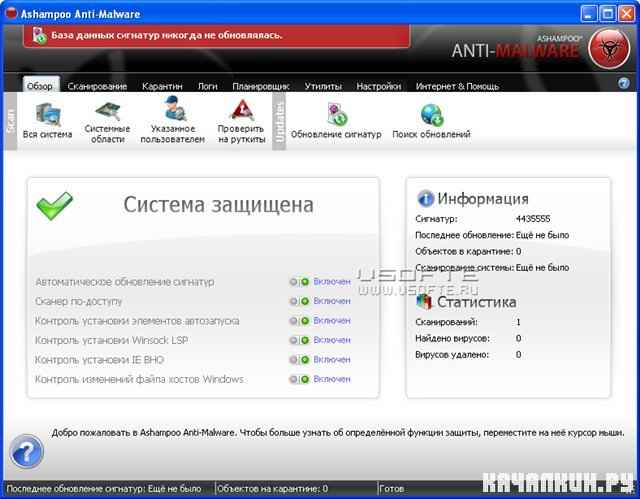Viewport: 640px width, 499px height.
Task: Click Включен link for элементов автозапуска
Action: [332, 320]
